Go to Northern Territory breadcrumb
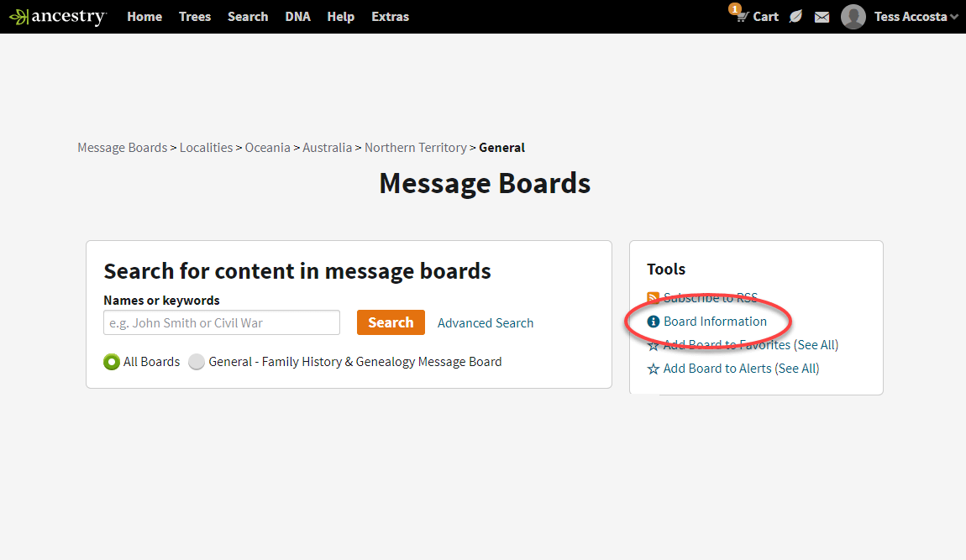 pos(416,148)
